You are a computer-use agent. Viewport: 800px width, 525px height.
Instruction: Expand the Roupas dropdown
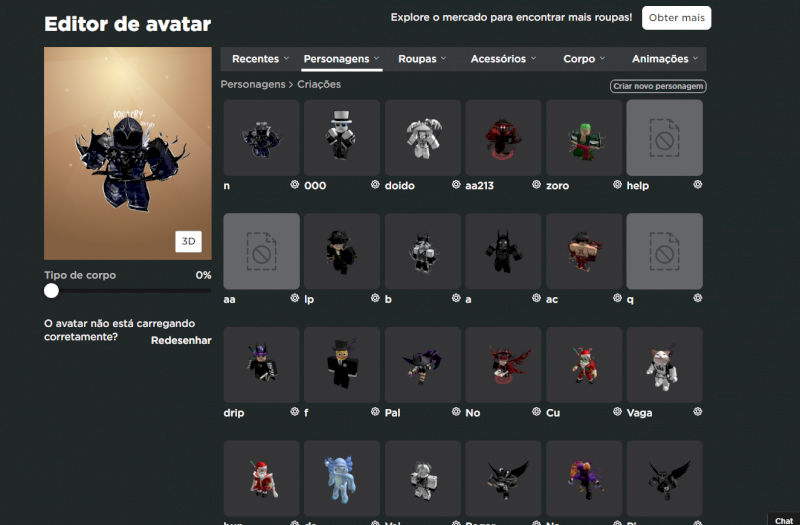(422, 59)
